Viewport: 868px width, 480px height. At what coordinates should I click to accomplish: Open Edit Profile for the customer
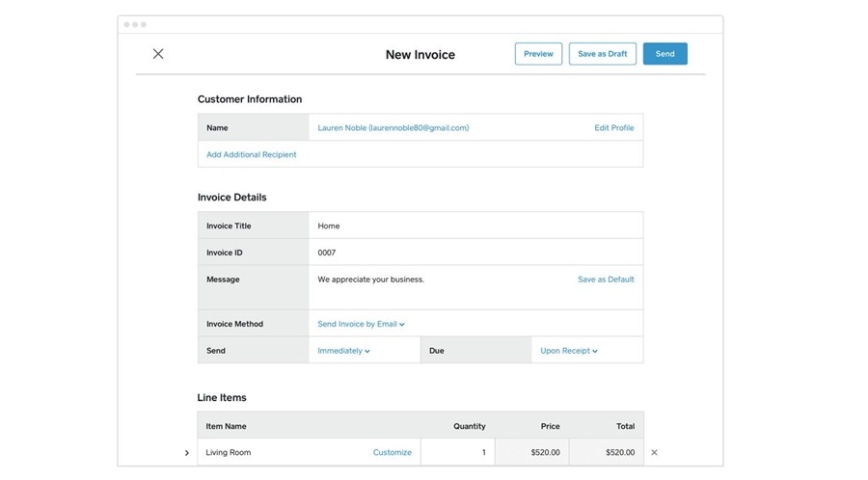pyautogui.click(x=614, y=128)
